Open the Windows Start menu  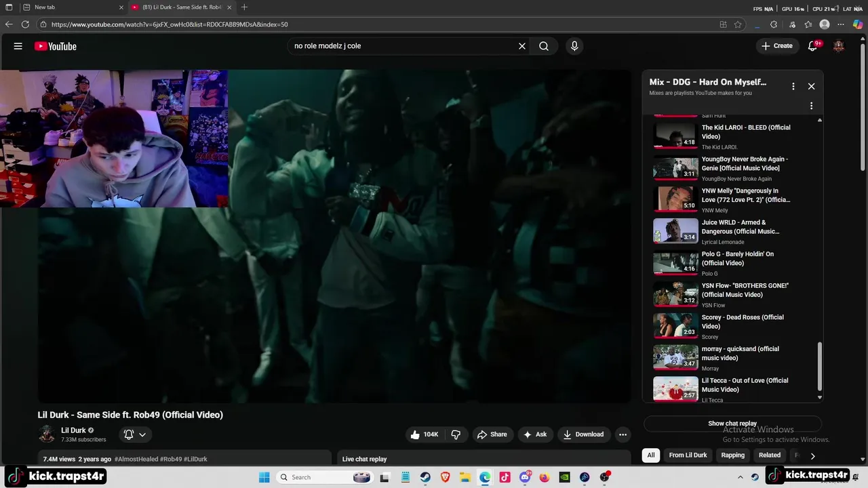click(264, 477)
